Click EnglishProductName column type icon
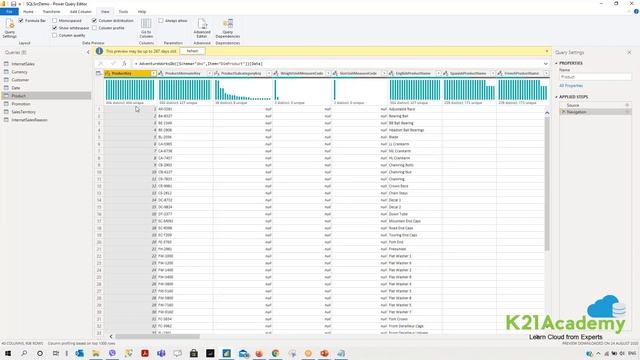Image resolution: width=640 pixels, height=360 pixels. [x=391, y=73]
